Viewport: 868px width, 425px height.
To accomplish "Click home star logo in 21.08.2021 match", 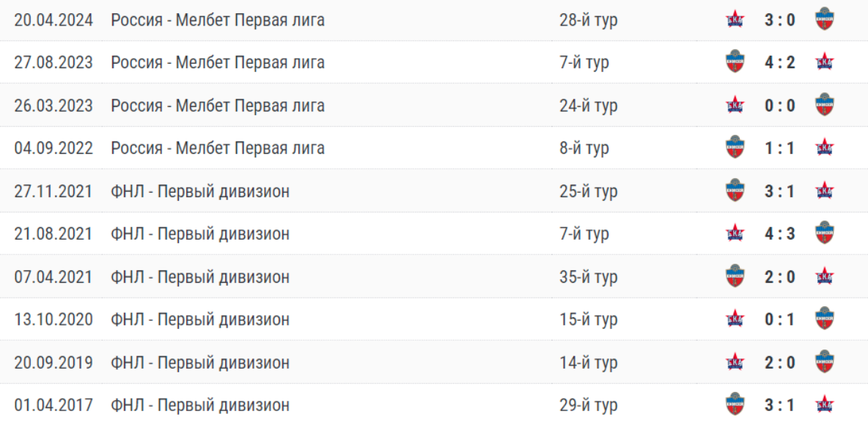I will pyautogui.click(x=735, y=234).
